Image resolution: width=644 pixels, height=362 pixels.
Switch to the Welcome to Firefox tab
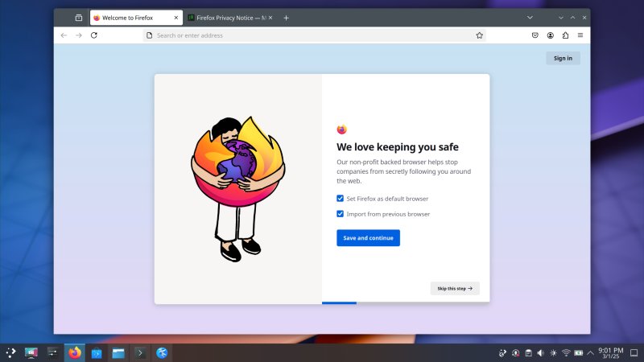[136, 18]
